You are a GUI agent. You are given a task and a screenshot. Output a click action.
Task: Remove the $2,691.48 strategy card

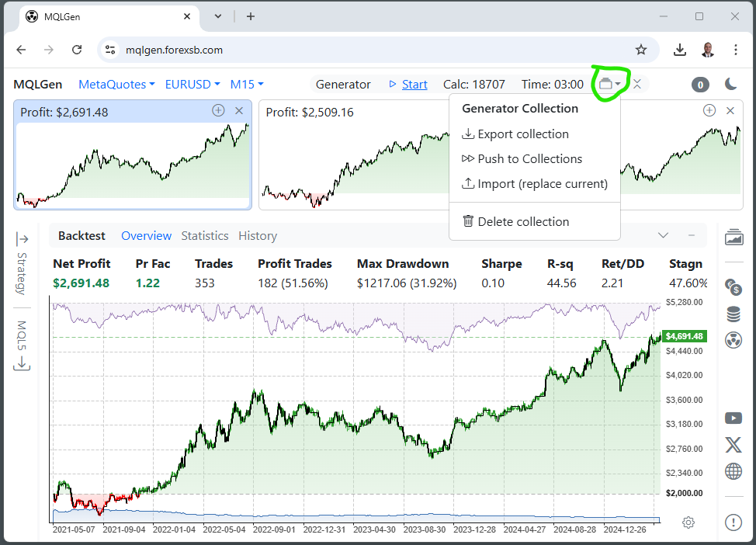pos(239,110)
